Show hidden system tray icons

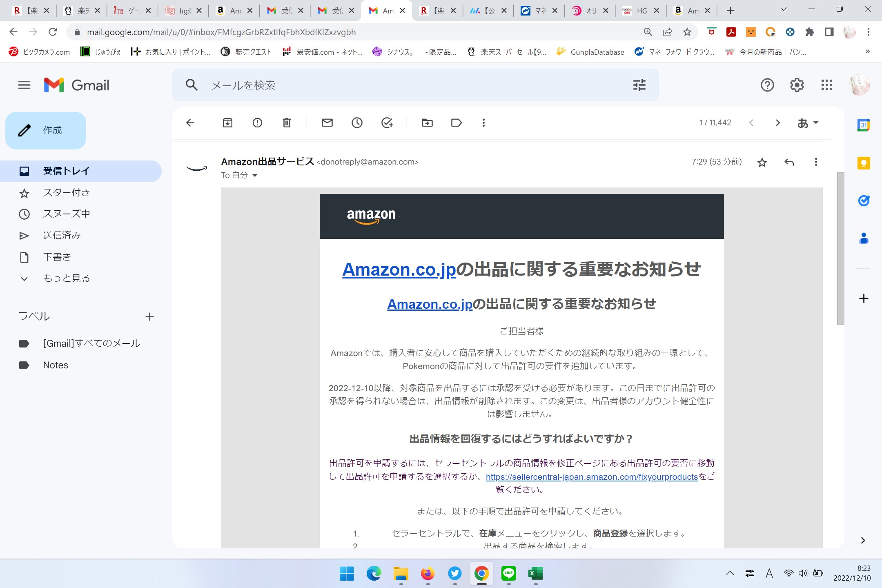(x=730, y=574)
